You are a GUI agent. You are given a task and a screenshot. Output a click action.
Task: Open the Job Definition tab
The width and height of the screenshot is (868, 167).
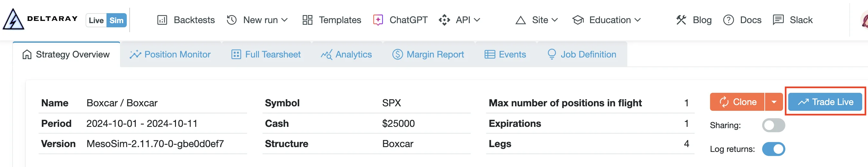pyautogui.click(x=582, y=55)
